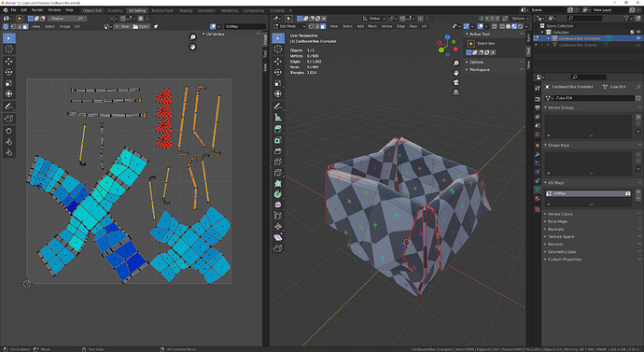Select the Bevel tool

278,151
